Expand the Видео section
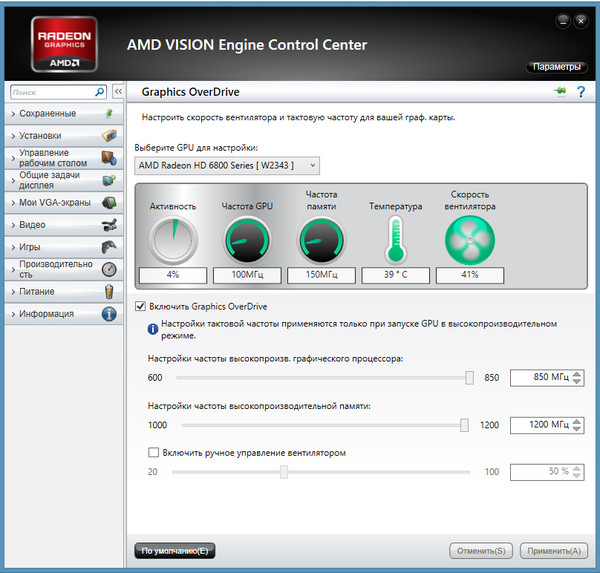 (13, 225)
